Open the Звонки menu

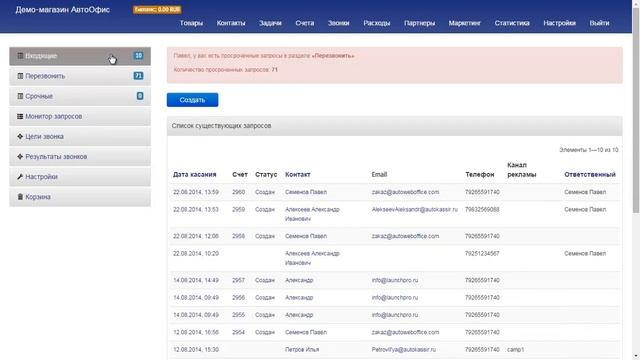(x=338, y=23)
